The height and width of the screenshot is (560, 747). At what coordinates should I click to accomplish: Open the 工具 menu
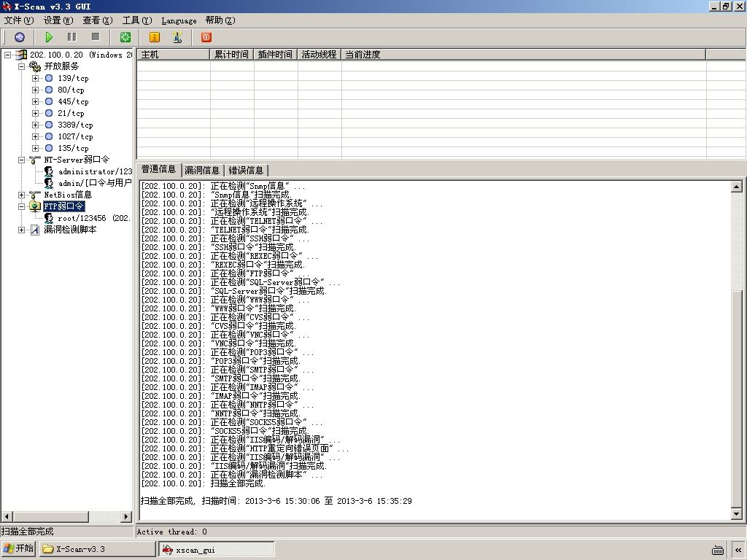(136, 20)
